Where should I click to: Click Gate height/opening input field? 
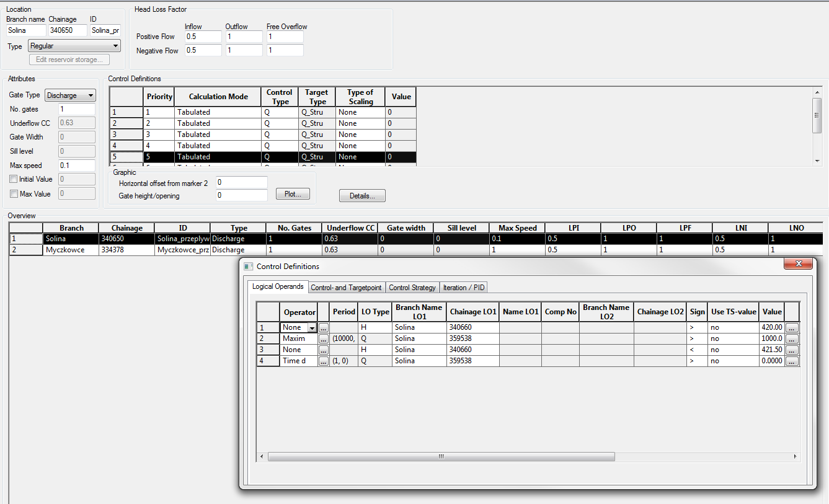(242, 196)
